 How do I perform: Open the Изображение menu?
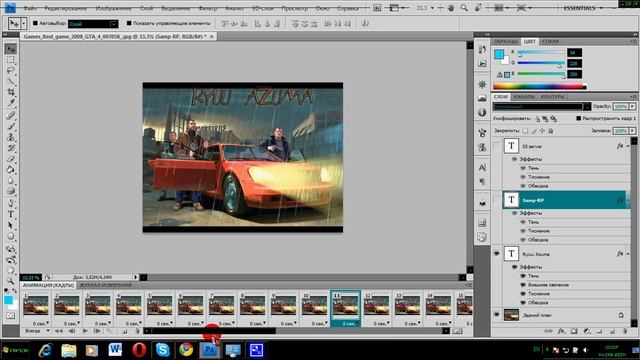pyautogui.click(x=113, y=8)
